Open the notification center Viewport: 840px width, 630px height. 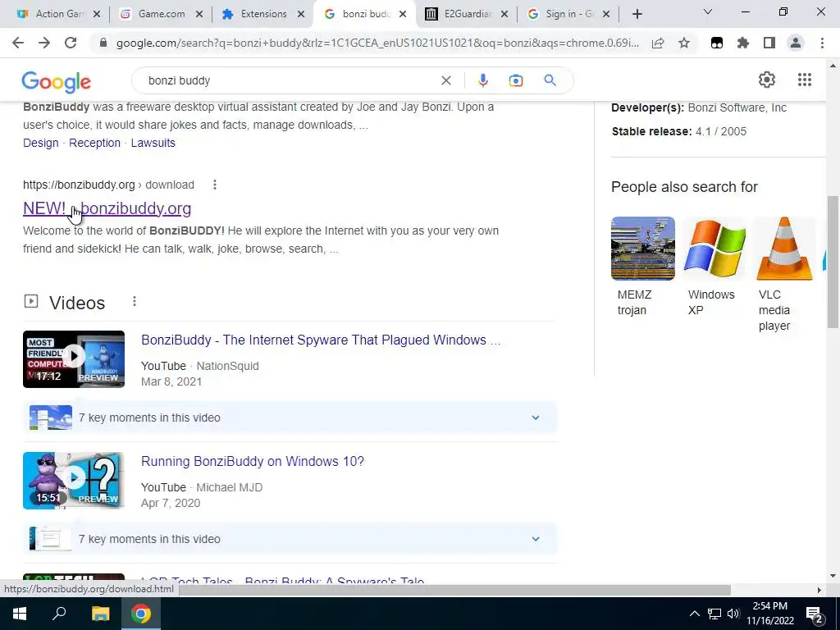[x=815, y=614]
